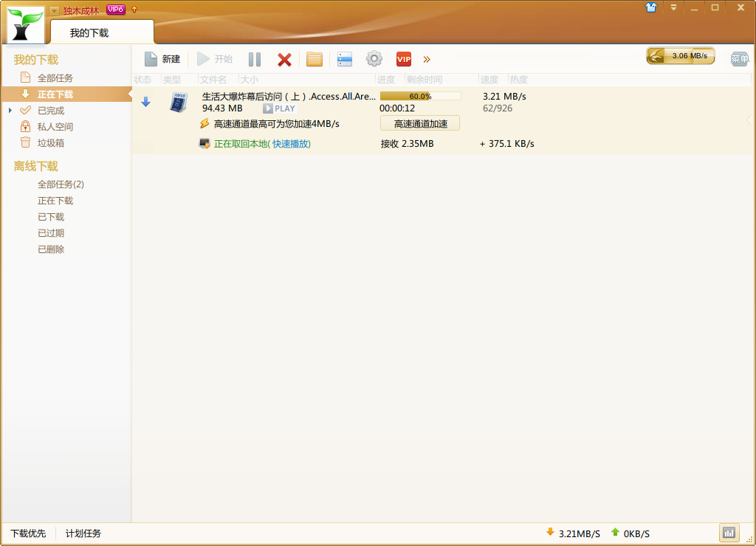Open the speed chart icon in status bar
This screenshot has height=546, width=756.
(729, 532)
